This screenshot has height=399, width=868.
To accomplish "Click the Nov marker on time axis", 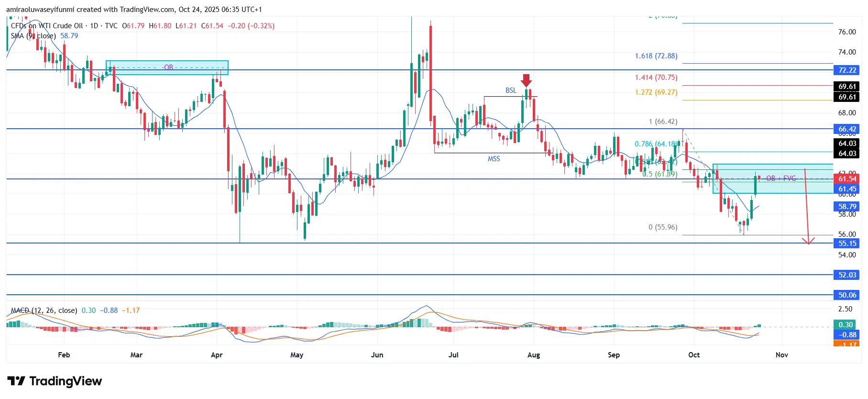I will tap(781, 355).
